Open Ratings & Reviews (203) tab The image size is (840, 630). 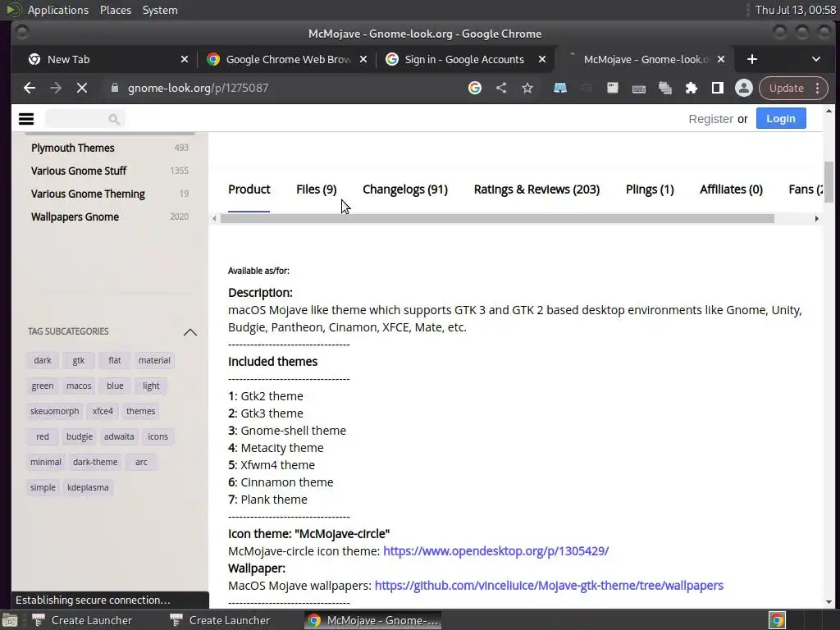(x=536, y=189)
